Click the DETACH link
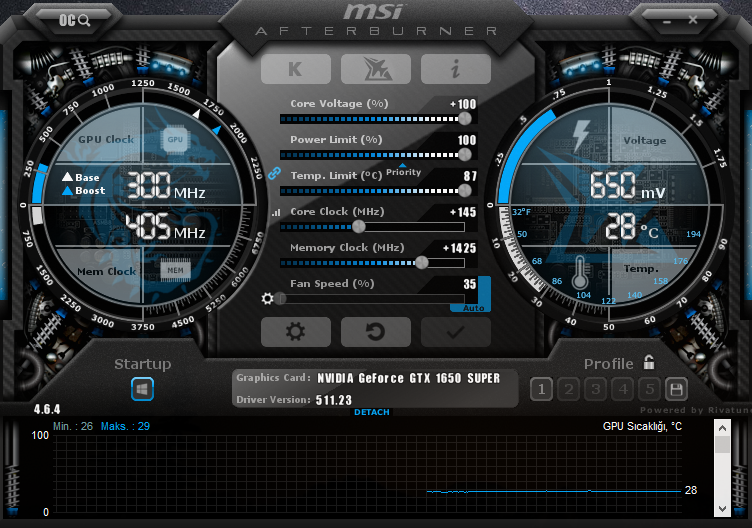 pyautogui.click(x=372, y=412)
